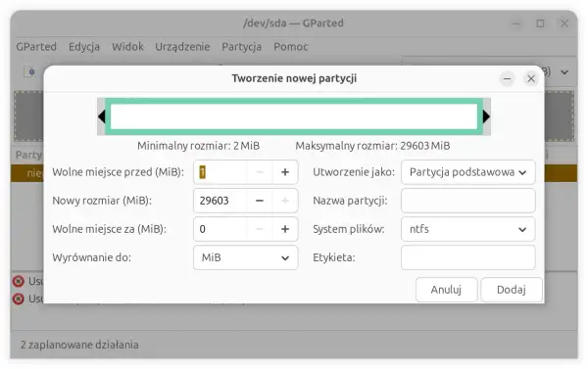This screenshot has width=588, height=369.
Task: Click minus on 'Wolne miejsce za' stepper
Action: (x=259, y=229)
